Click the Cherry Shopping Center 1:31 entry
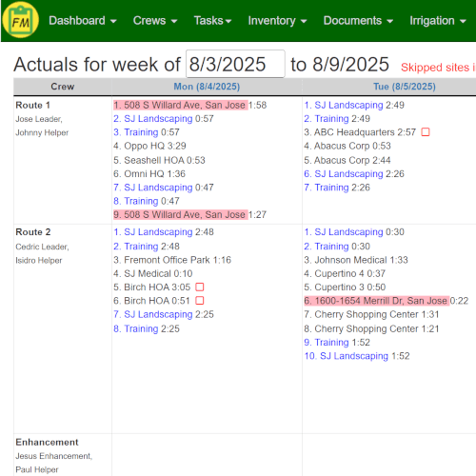Image resolution: width=476 pixels, height=476 pixels. 371,314
